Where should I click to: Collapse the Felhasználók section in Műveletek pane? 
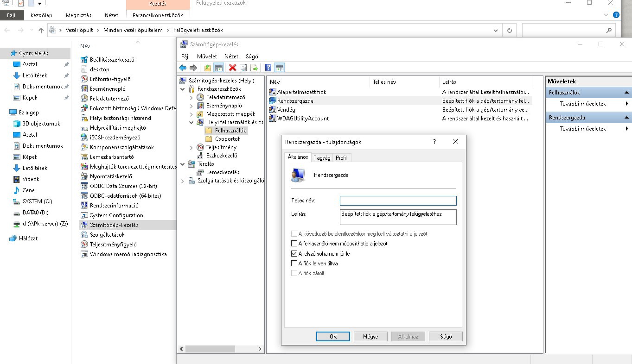(x=626, y=93)
